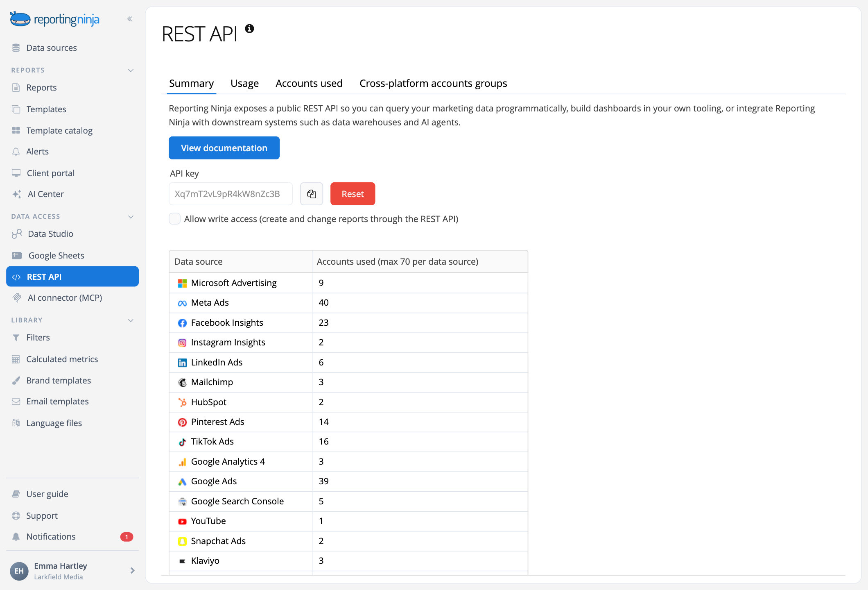Click the Meta Ads row

pyautogui.click(x=348, y=303)
